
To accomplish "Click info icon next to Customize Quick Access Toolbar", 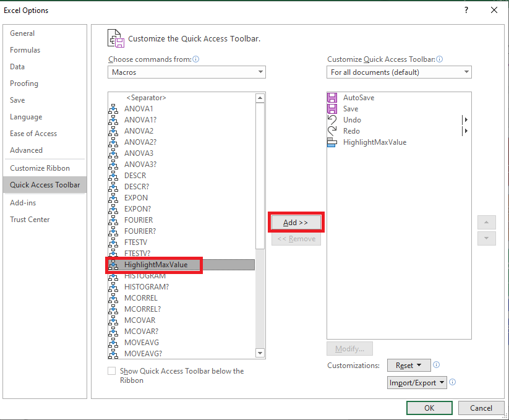I will tap(439, 59).
